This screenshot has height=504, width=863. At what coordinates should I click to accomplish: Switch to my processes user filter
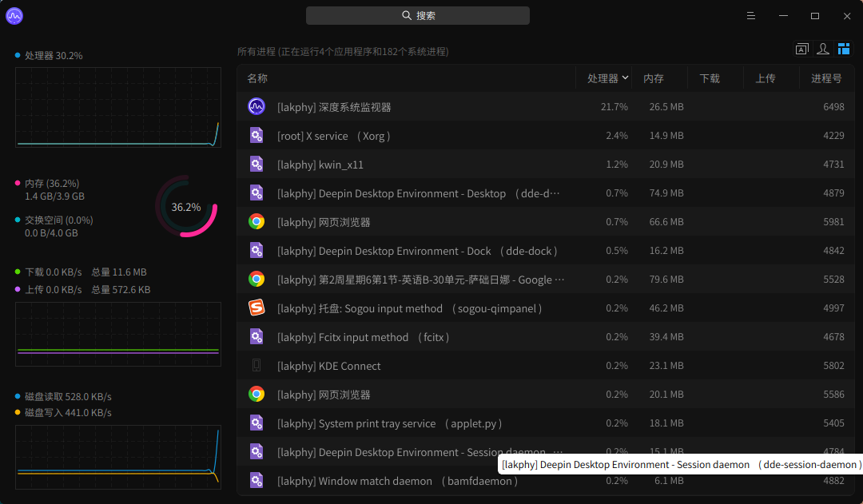tap(822, 50)
